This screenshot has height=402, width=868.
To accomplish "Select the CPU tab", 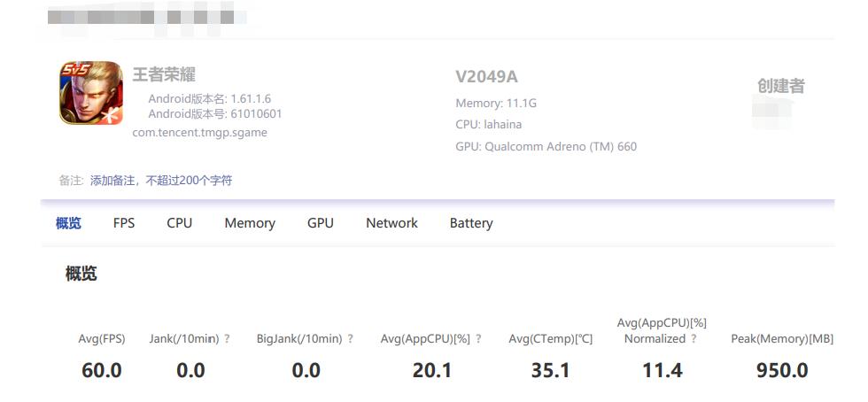I will pyautogui.click(x=179, y=223).
